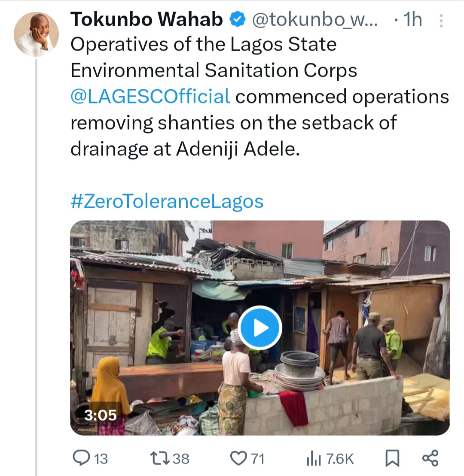The width and height of the screenshot is (464, 476).
Task: Open the @tokunbo_w handle link
Action: pyautogui.click(x=314, y=20)
